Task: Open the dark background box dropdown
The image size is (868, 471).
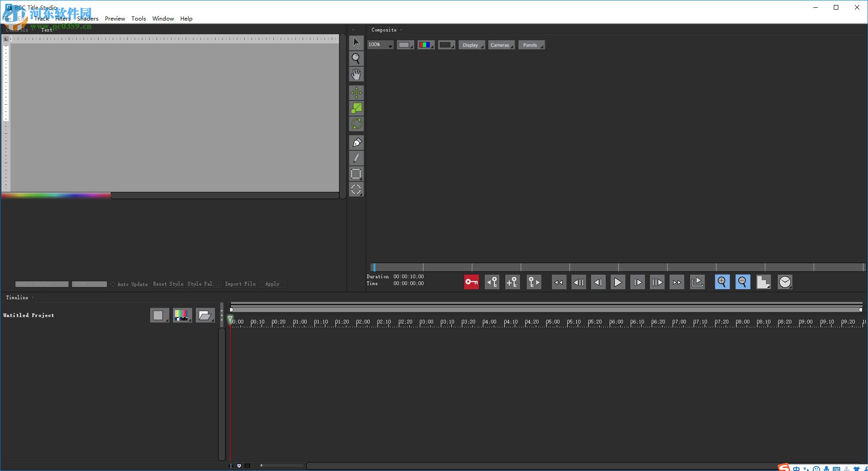Action: point(446,45)
